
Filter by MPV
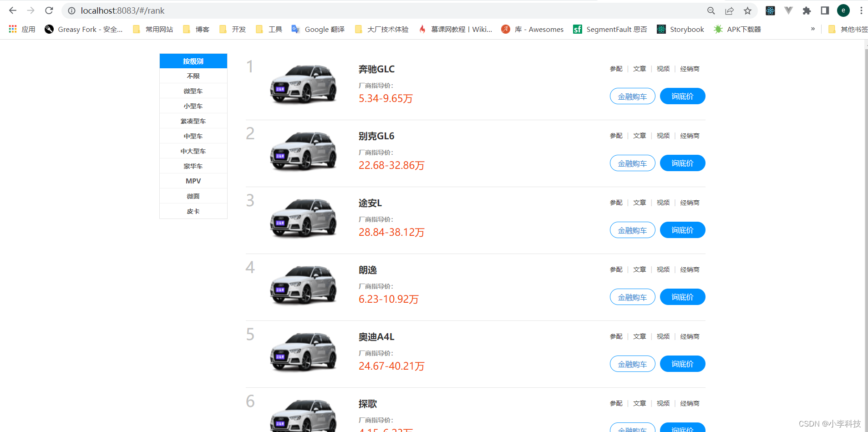click(193, 181)
